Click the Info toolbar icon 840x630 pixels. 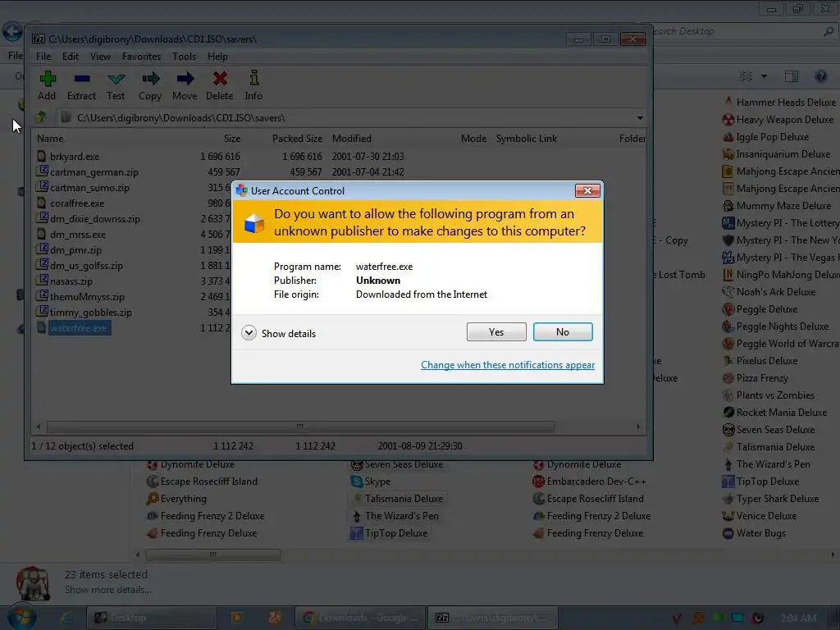[x=254, y=78]
